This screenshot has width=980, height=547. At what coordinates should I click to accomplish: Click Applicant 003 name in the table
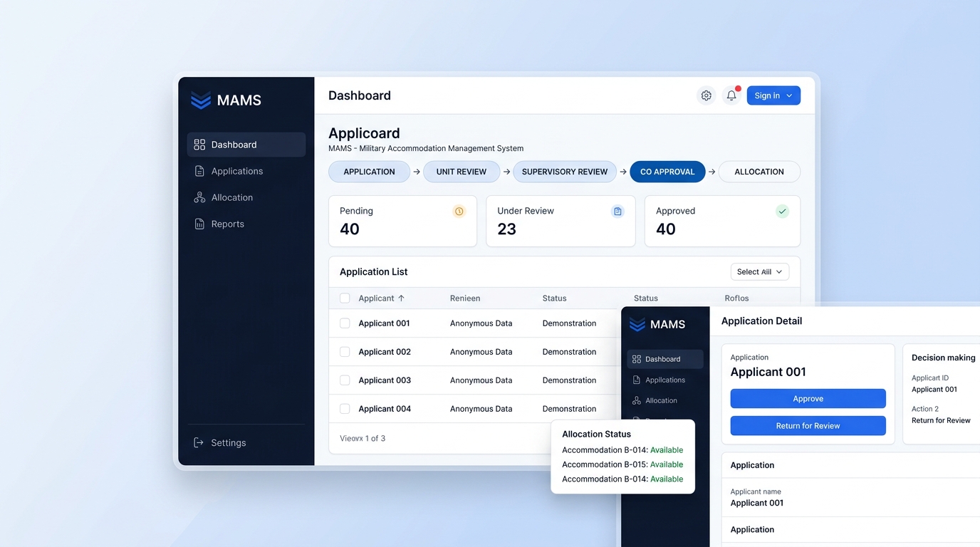pyautogui.click(x=385, y=380)
